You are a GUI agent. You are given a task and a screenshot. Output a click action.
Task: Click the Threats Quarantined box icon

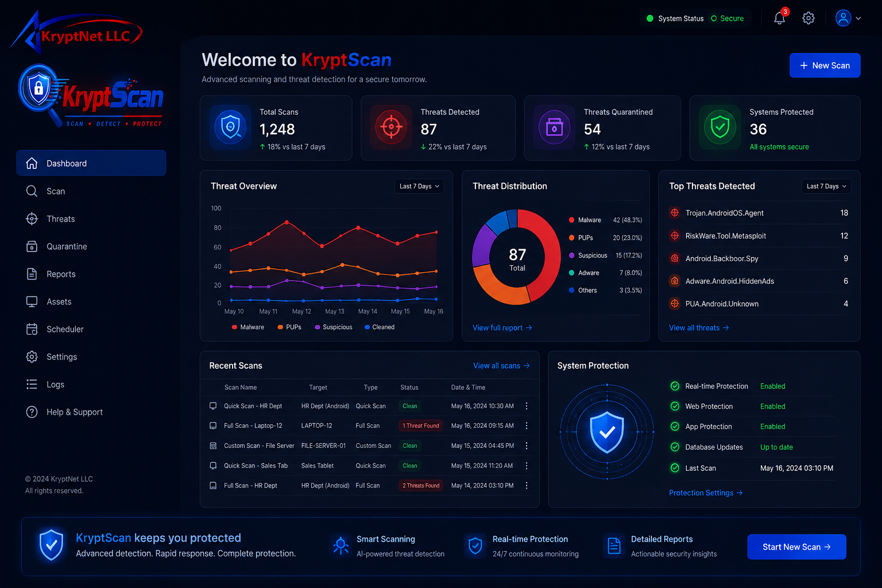tap(554, 126)
